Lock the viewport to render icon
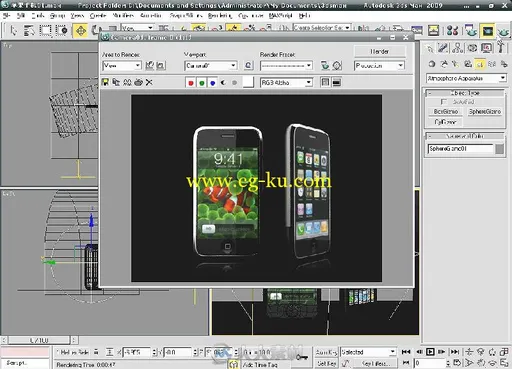The image size is (512, 369). 248,66
